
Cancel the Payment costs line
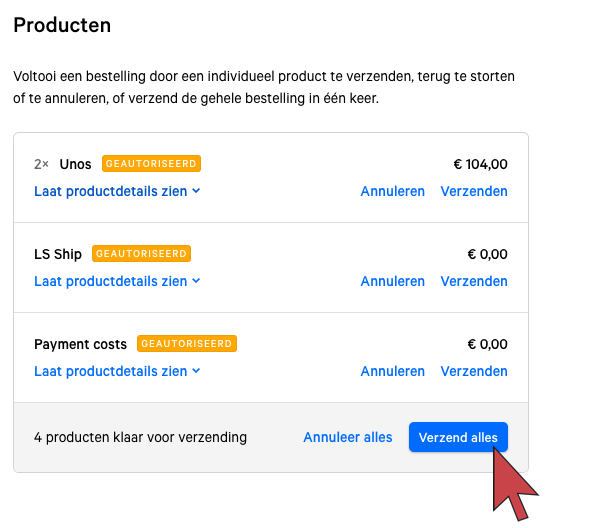coord(392,371)
